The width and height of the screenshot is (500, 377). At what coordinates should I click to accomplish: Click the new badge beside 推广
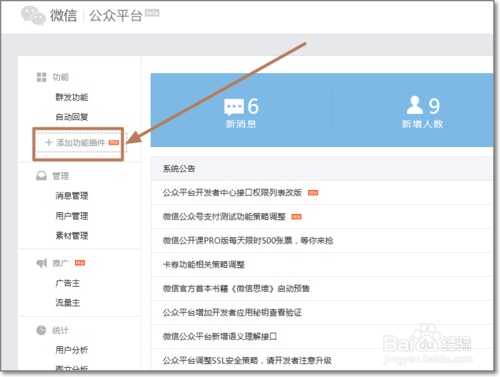(80, 263)
